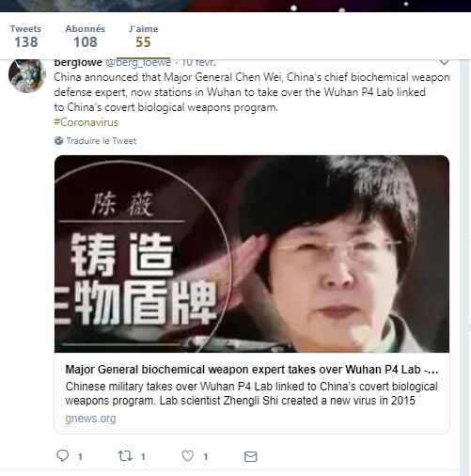Image resolution: width=471 pixels, height=476 pixels.
Task: Open the gnews.org source link
Action: tap(90, 419)
